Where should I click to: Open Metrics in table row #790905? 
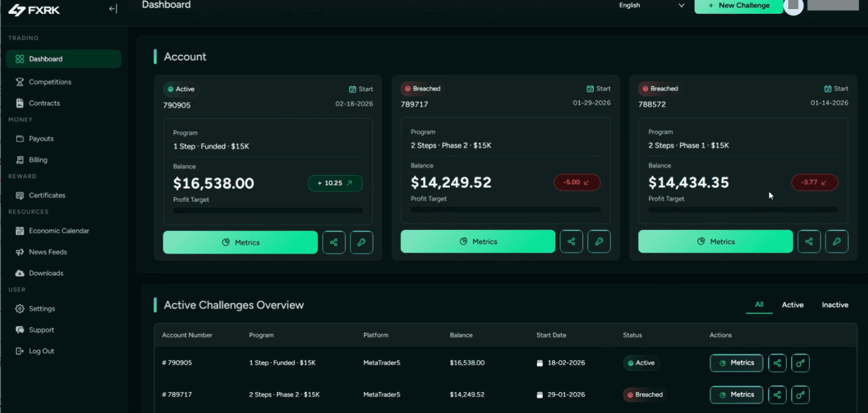[x=737, y=363]
